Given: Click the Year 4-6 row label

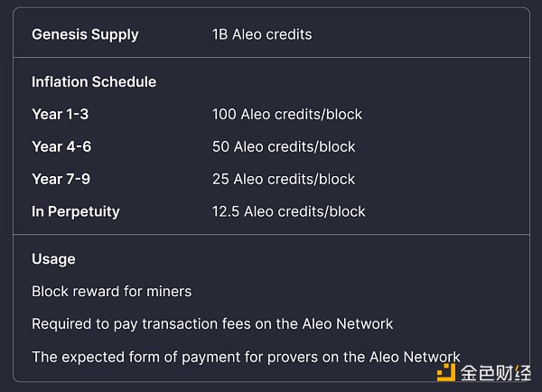Looking at the screenshot, I should 61,146.
